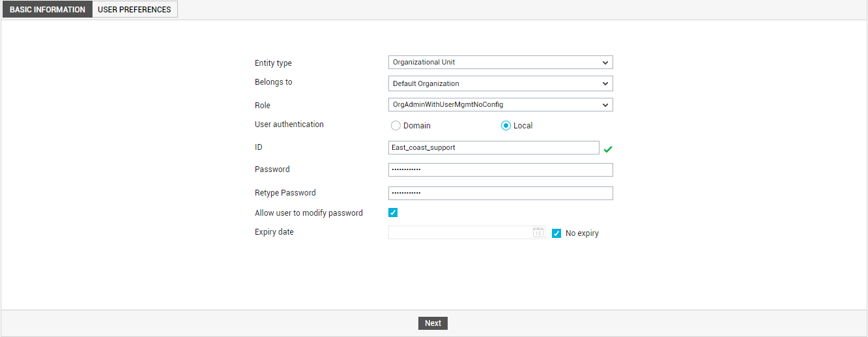Screen dimensions: 868x337
Task: Click the Belongs to label
Action: click(x=274, y=82)
